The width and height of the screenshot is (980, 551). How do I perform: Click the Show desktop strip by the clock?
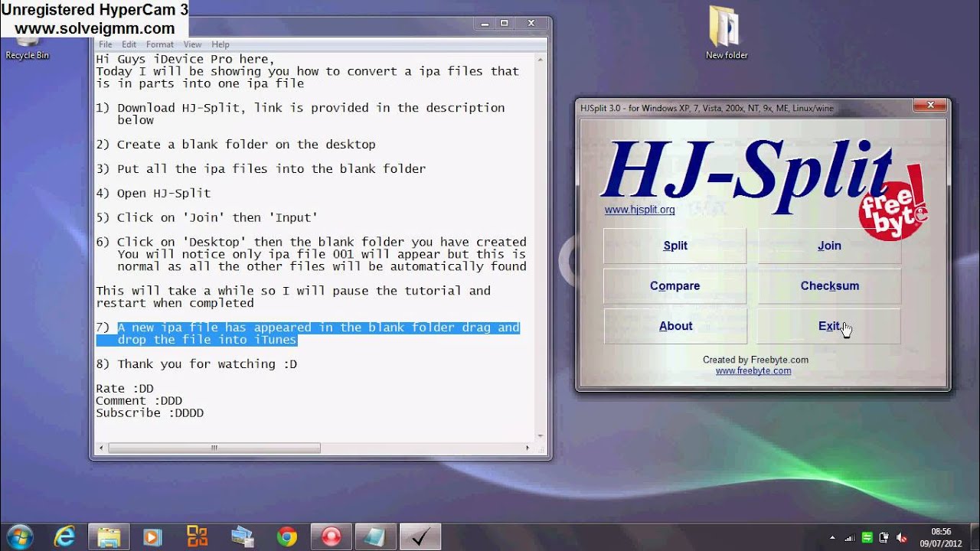(x=974, y=537)
